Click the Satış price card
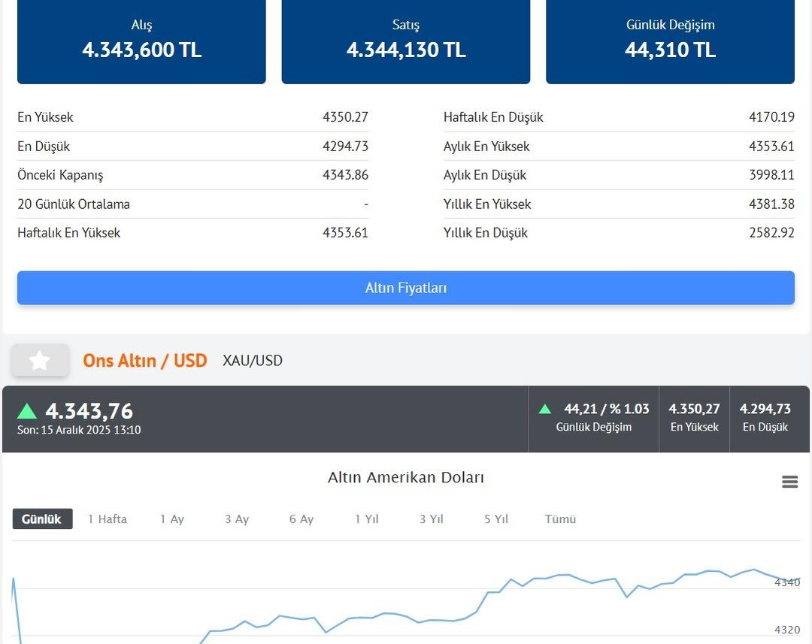The image size is (812, 644). click(406, 41)
